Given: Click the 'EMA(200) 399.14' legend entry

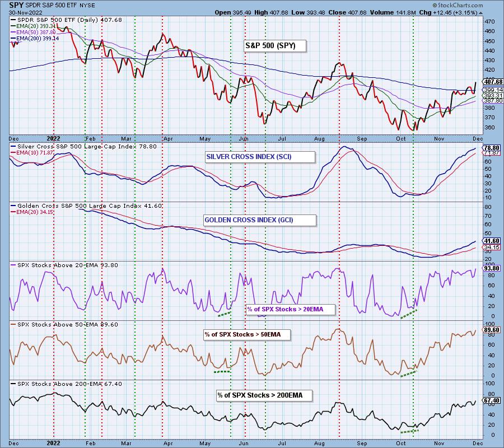Looking at the screenshot, I should (x=35, y=38).
